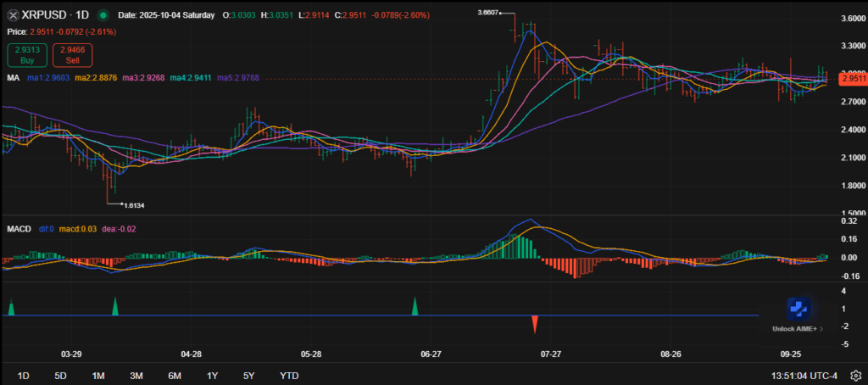
Task: Click the XRP coin logo icon
Action: [14, 15]
